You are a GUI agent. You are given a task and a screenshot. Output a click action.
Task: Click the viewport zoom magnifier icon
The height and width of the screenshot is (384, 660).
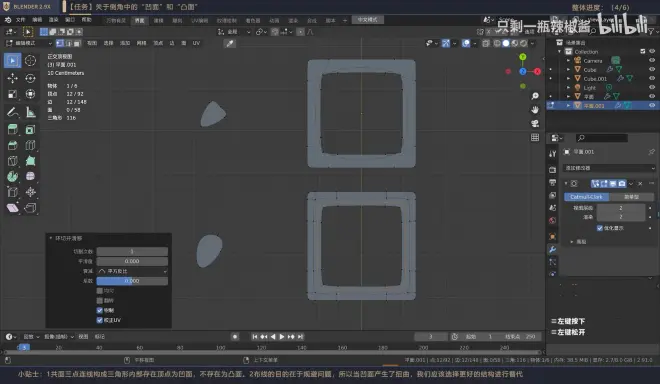(x=535, y=96)
